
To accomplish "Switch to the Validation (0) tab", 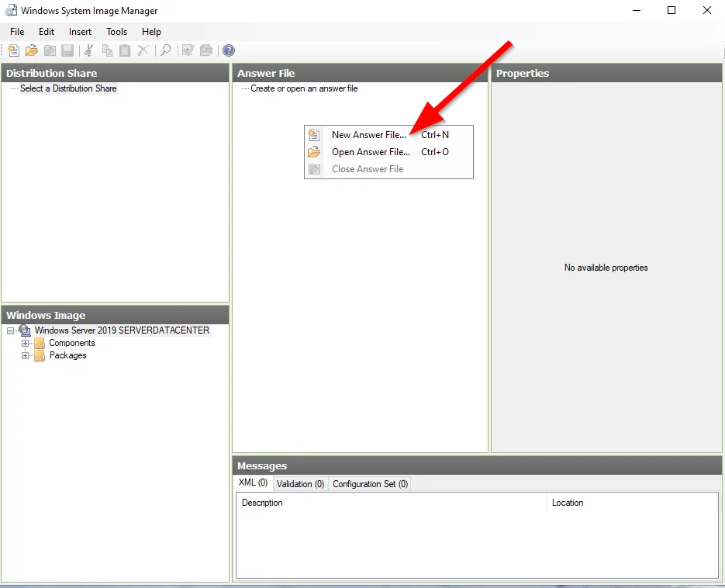I will (301, 484).
